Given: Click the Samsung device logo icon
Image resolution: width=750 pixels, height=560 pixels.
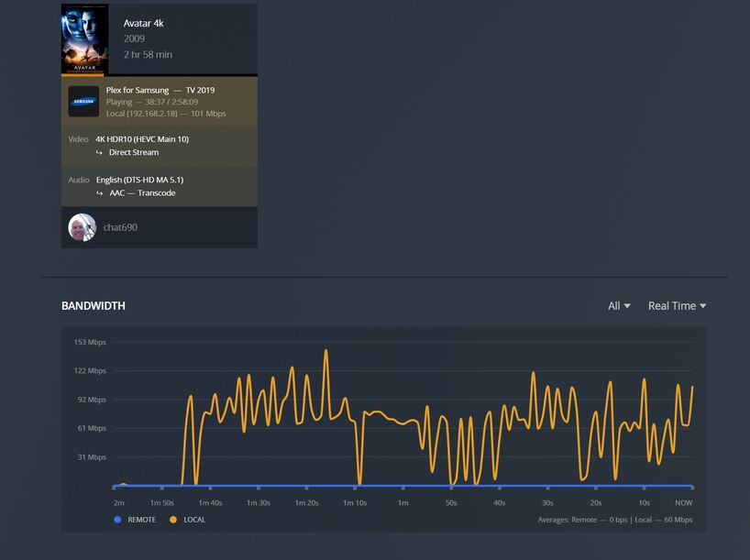Looking at the screenshot, I should 83,102.
